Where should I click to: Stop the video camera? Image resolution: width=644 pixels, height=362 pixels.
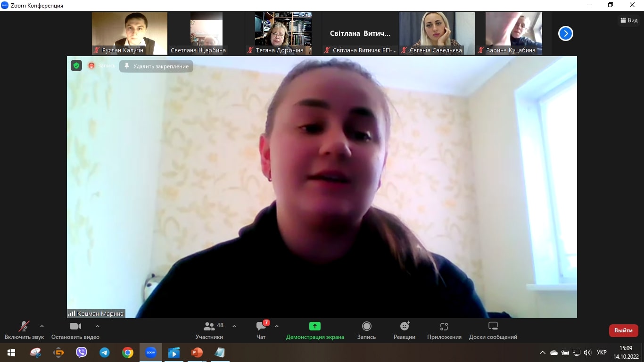(x=75, y=326)
